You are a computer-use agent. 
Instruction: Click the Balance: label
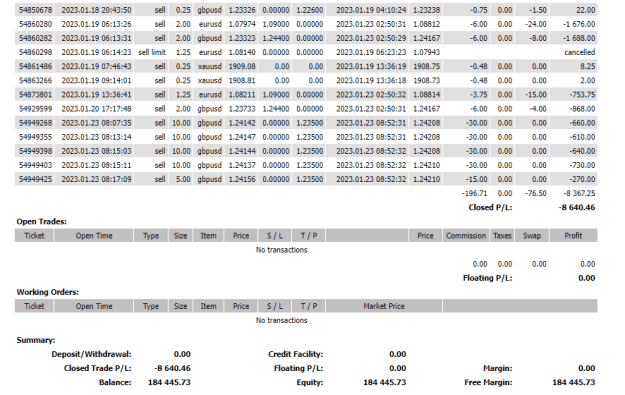click(x=115, y=382)
